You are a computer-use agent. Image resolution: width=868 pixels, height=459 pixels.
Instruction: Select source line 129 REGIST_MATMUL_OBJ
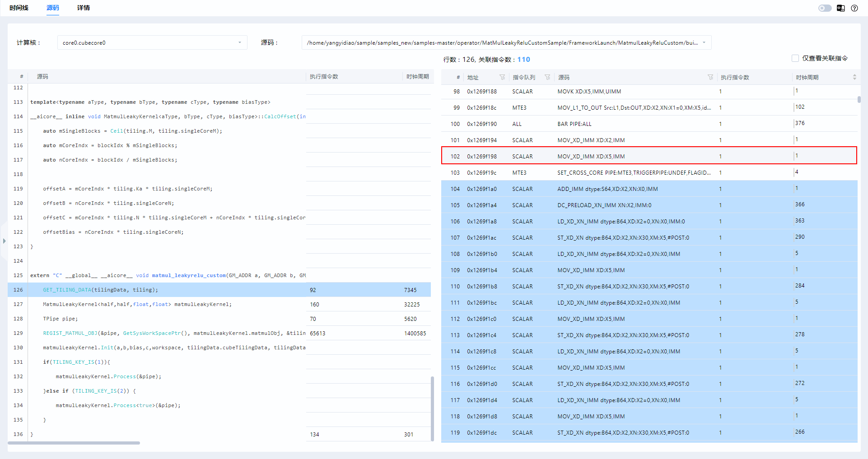click(219, 333)
